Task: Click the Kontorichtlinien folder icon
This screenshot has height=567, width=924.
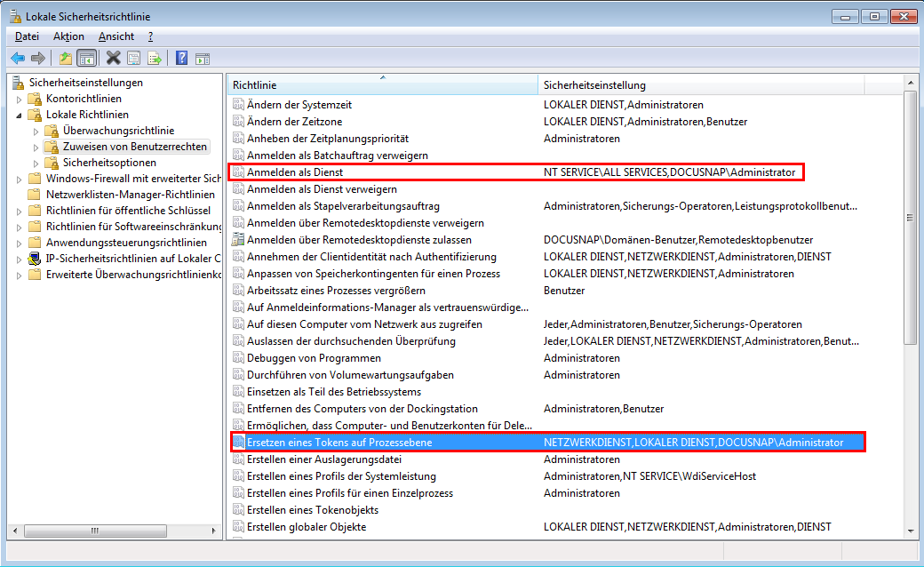Action: pos(36,99)
